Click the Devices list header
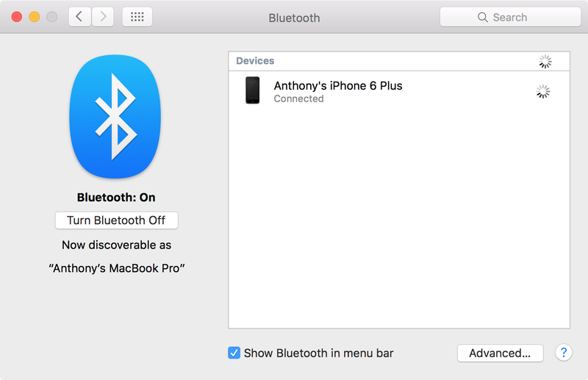Image resolution: width=588 pixels, height=380 pixels. tap(399, 61)
